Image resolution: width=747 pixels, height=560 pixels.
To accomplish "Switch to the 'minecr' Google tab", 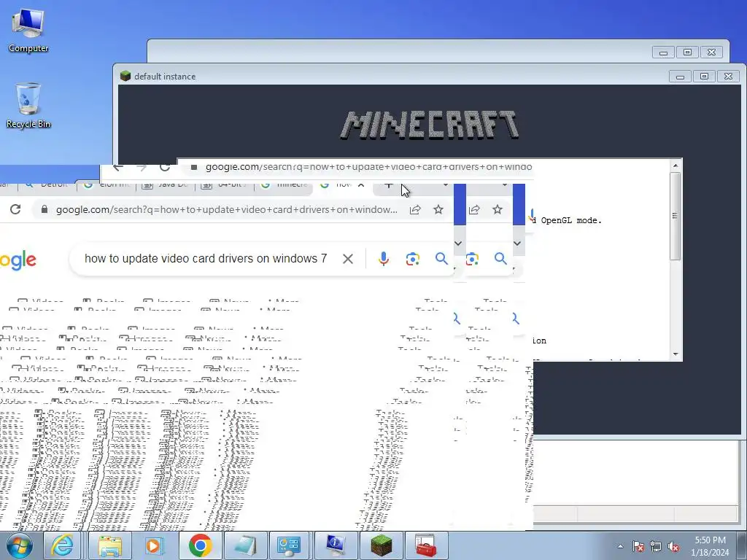I will pos(284,184).
